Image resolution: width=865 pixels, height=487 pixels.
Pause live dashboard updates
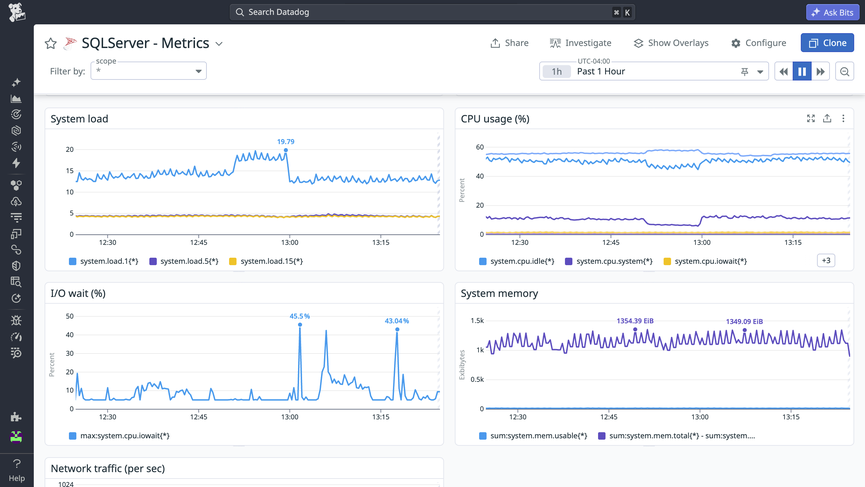point(802,72)
